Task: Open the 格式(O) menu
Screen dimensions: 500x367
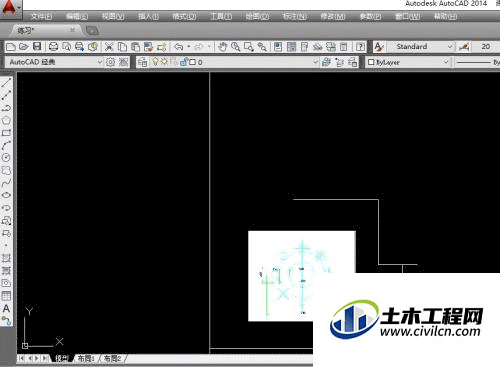Action: tap(184, 16)
